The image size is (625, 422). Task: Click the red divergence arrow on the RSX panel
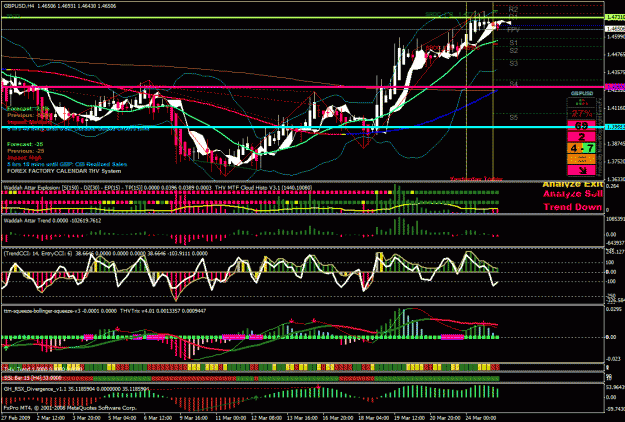click(x=318, y=387)
